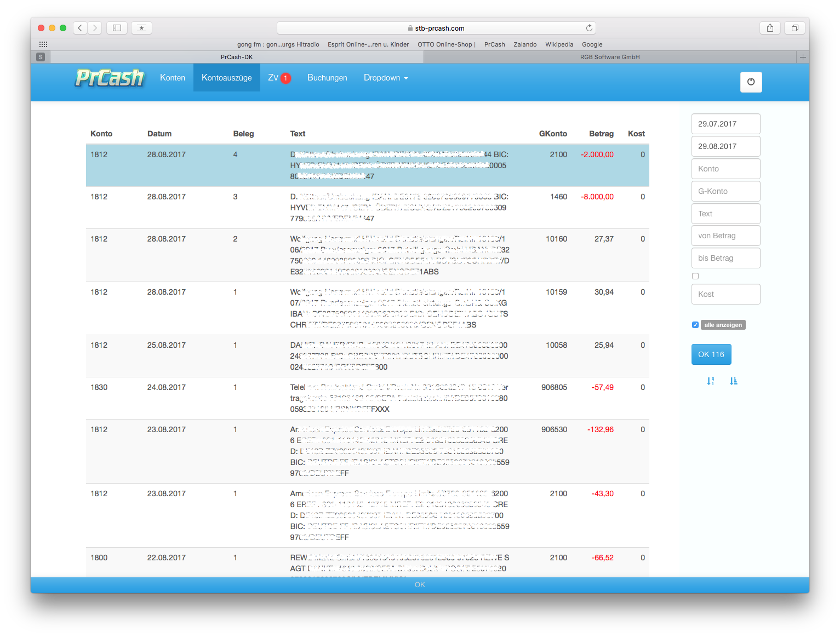Click the Safari sidebar toggle icon
The height and width of the screenshot is (637, 840).
coord(117,28)
